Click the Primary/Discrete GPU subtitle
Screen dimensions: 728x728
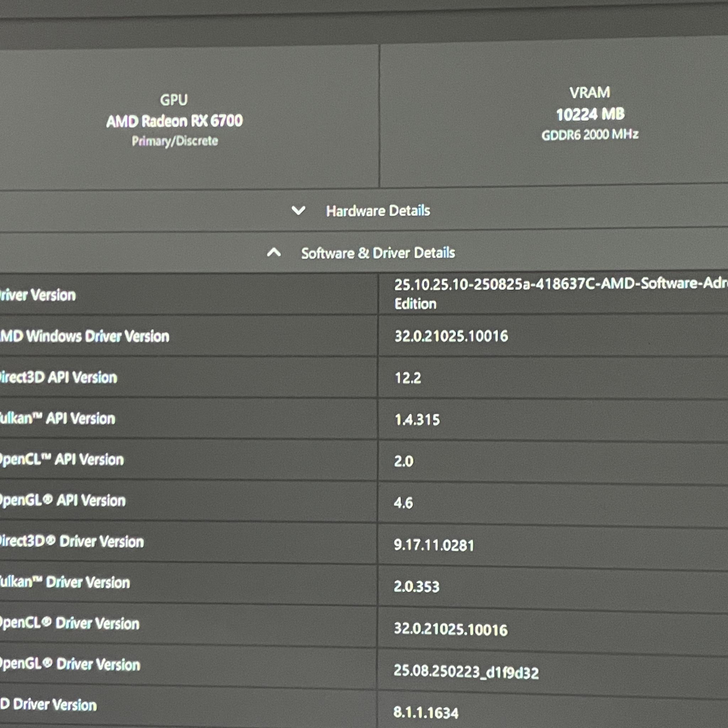tap(175, 141)
